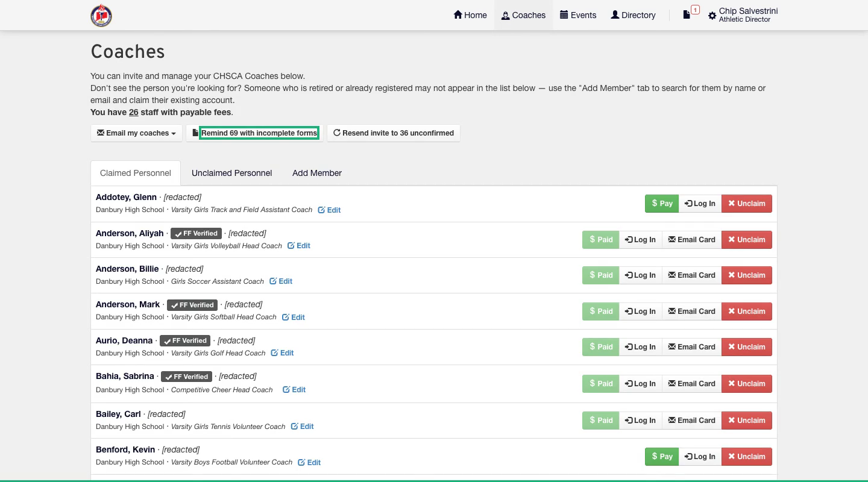Click FF Verified badge for Mark Anderson
The width and height of the screenshot is (868, 482).
(x=192, y=305)
